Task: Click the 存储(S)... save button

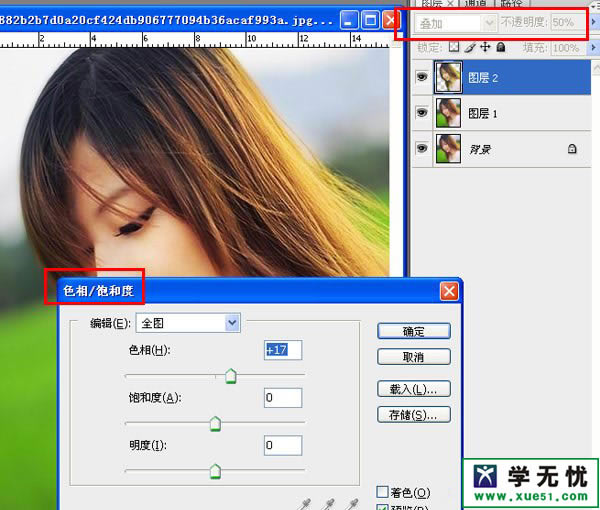Action: pyautogui.click(x=414, y=415)
